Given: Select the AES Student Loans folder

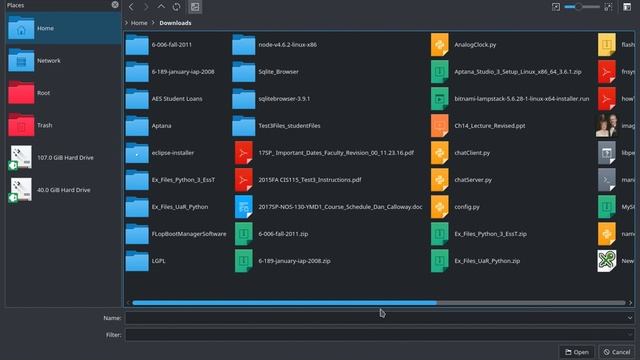Looking at the screenshot, I should click(x=164, y=99).
